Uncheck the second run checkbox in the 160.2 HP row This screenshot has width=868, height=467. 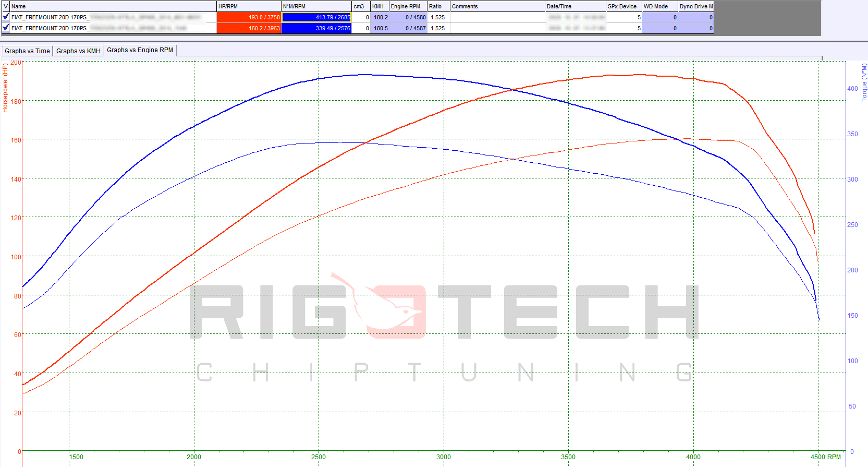pos(6,28)
